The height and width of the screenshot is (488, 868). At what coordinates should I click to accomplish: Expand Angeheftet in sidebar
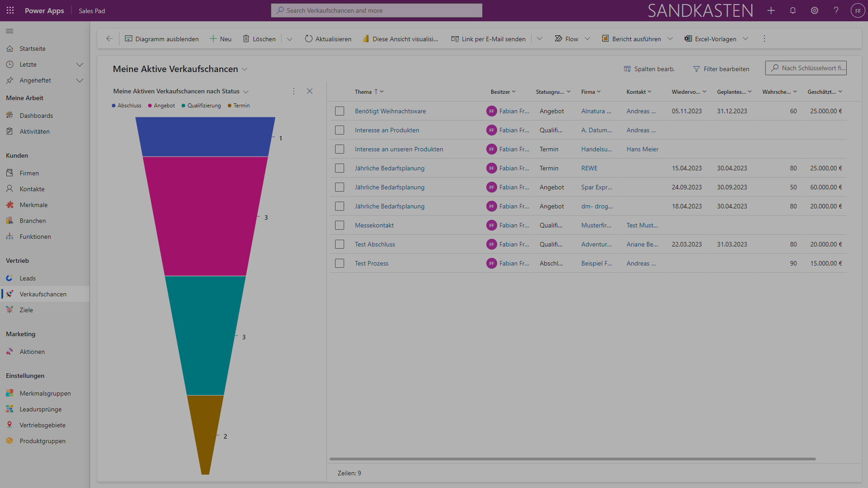[80, 81]
